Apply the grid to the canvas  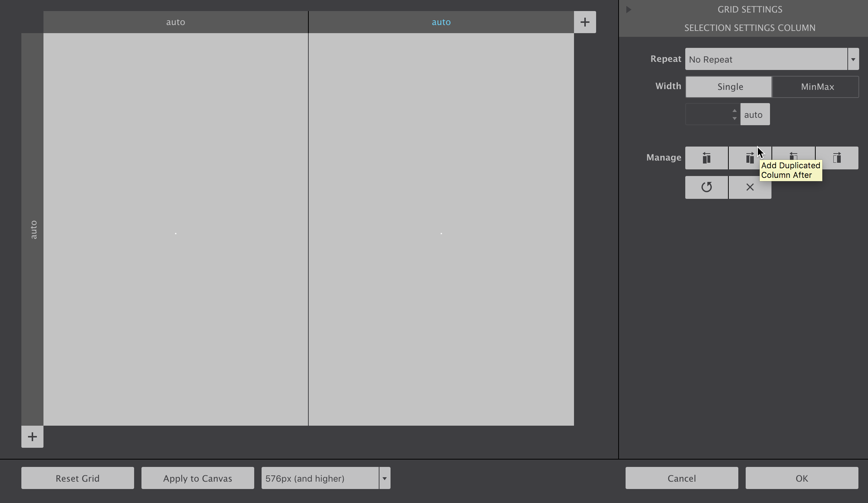point(197,478)
